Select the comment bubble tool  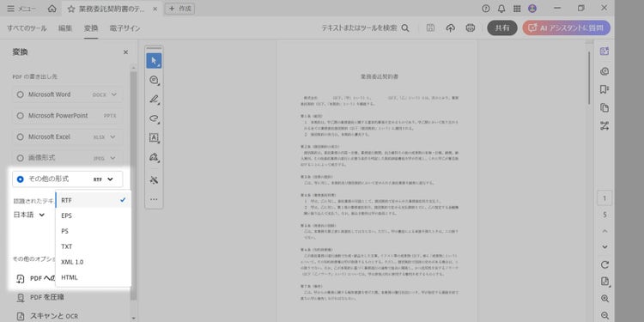tap(154, 80)
